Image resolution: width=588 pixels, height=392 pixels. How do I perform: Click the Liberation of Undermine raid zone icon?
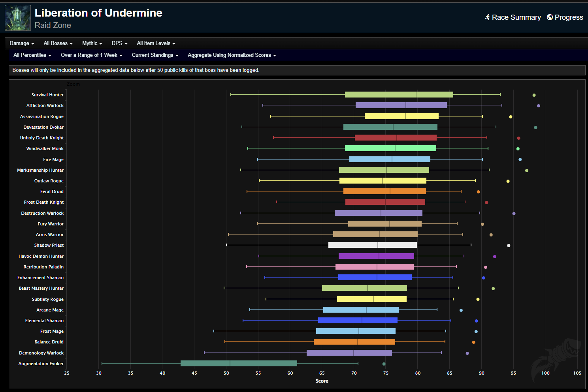click(17, 18)
